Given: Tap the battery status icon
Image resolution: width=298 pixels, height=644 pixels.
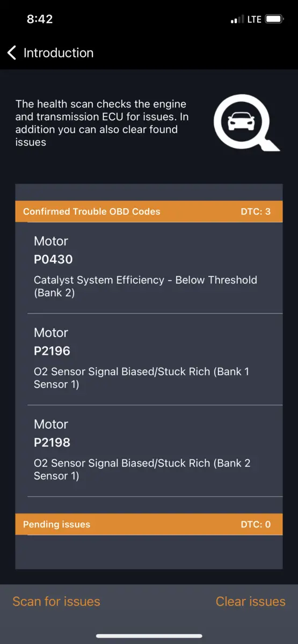Looking at the screenshot, I should pos(274,19).
